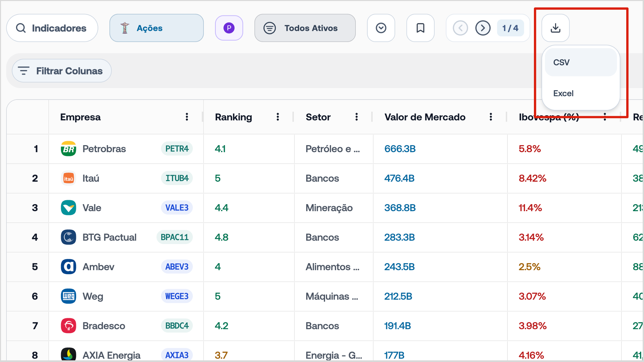644x362 pixels.
Task: Click the purple P premium icon
Action: 229,28
